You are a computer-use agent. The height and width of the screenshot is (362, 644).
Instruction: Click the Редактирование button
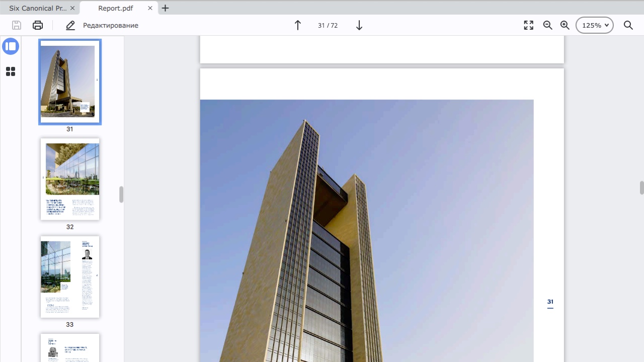point(110,25)
